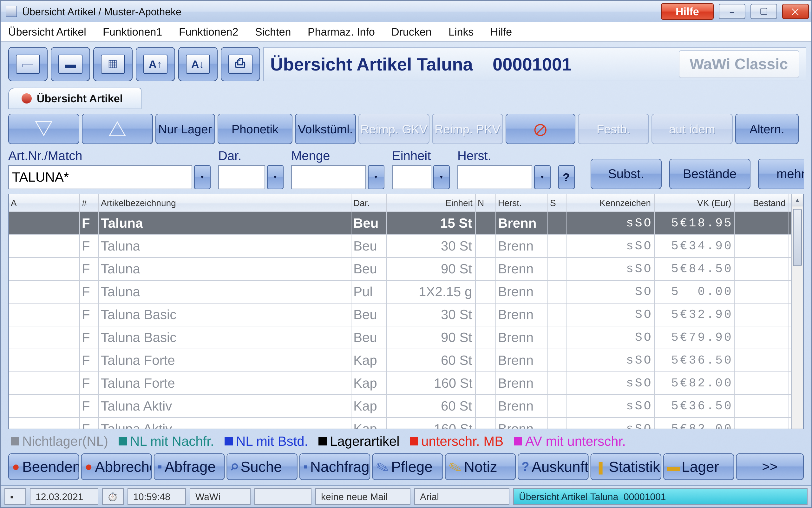This screenshot has width=812, height=508.
Task: Expand the Einheit dropdown arrow
Action: pos(441,177)
